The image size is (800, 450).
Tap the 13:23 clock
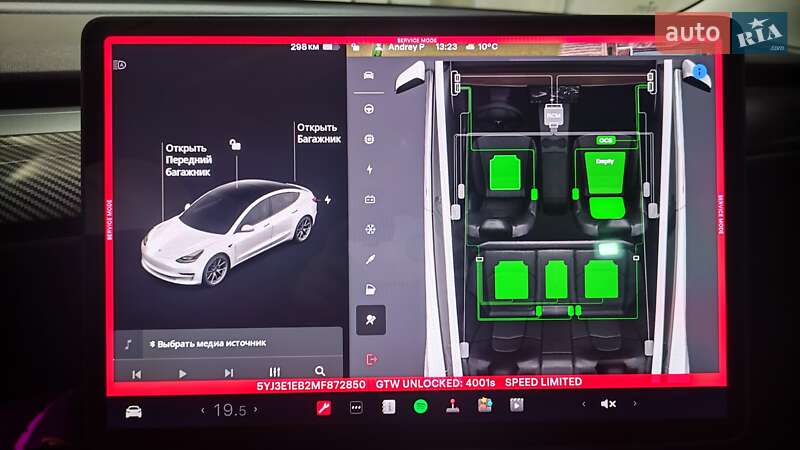[x=446, y=47]
